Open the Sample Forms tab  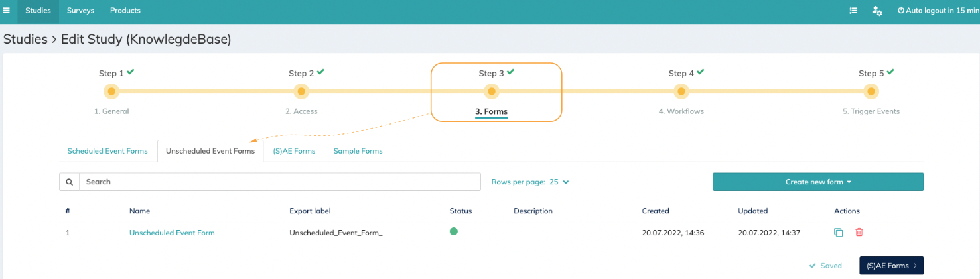(x=358, y=151)
